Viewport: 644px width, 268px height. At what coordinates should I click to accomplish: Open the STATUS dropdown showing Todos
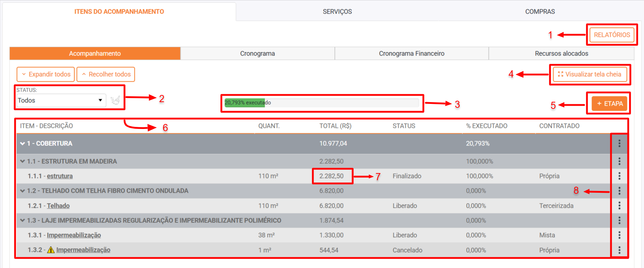pyautogui.click(x=60, y=100)
